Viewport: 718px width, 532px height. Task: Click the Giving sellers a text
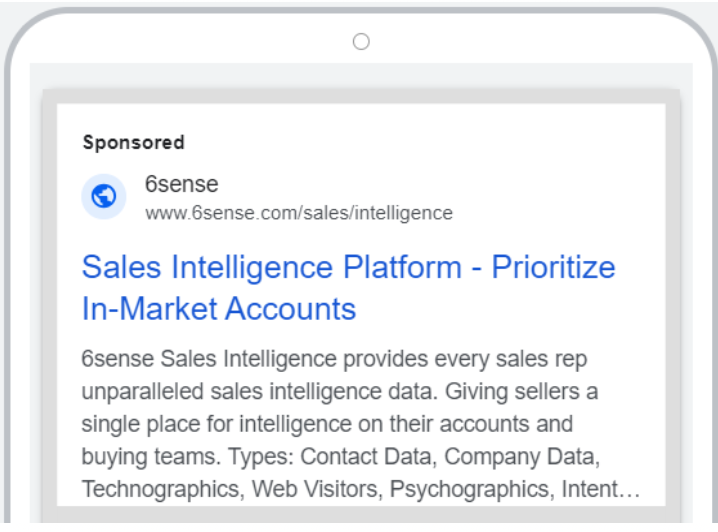[522, 392]
